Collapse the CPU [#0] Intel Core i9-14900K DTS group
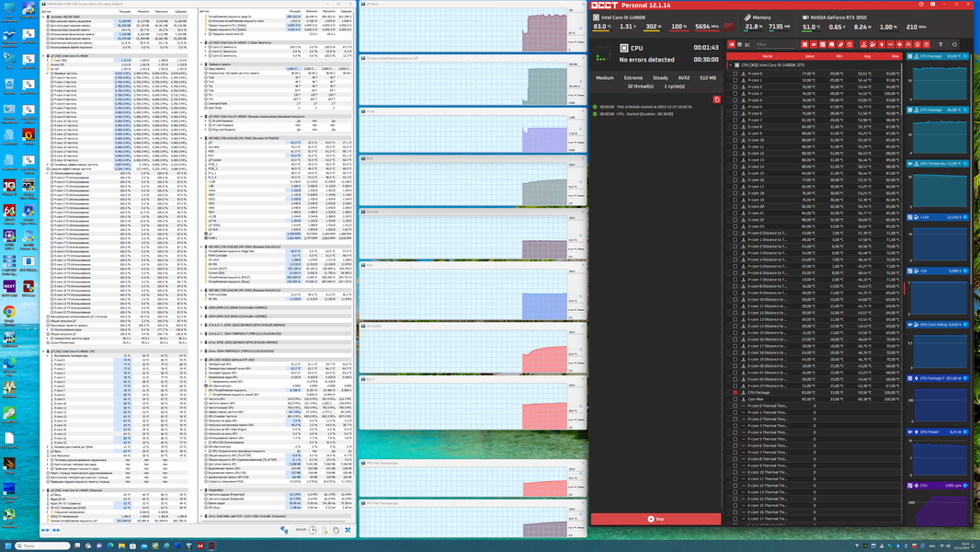 [730, 65]
